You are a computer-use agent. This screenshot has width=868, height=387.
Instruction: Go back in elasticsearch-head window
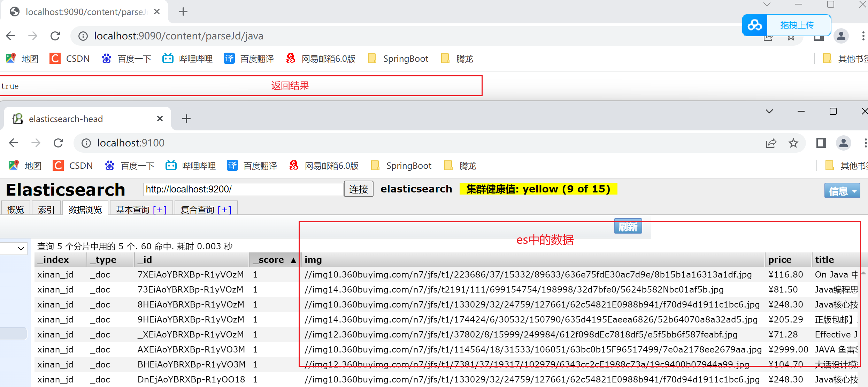14,143
